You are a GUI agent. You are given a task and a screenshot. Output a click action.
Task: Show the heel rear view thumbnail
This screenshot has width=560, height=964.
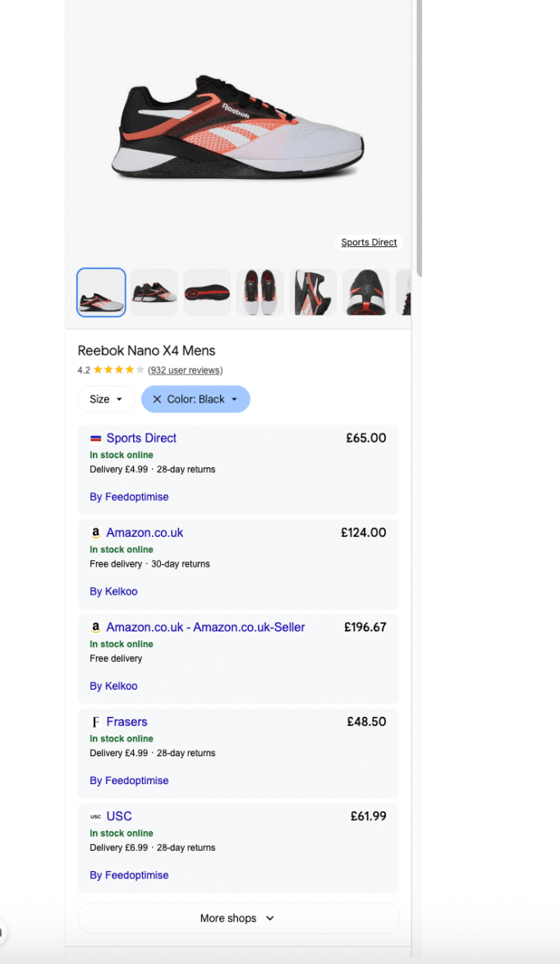(x=366, y=292)
